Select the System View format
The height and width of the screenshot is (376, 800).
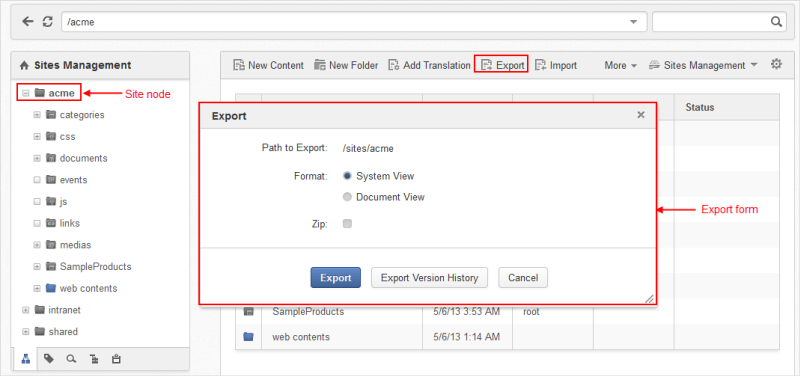click(347, 176)
